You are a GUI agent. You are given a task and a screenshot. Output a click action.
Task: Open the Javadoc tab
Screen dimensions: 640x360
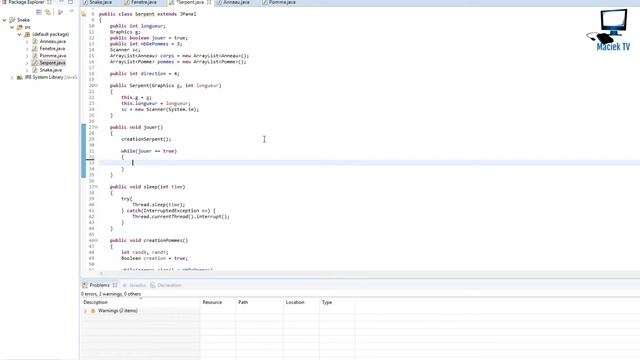[x=134, y=285]
